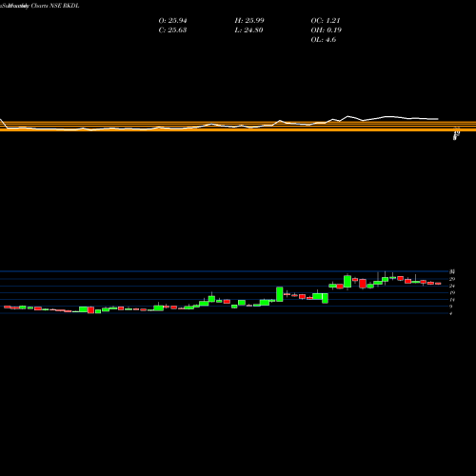Click the '9' price axis label
This screenshot has width=476, height=476.
(x=451, y=307)
